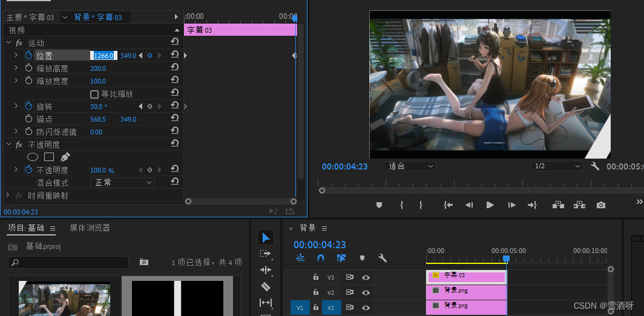
Task: Click the timeline playhead marker
Action: (x=507, y=258)
